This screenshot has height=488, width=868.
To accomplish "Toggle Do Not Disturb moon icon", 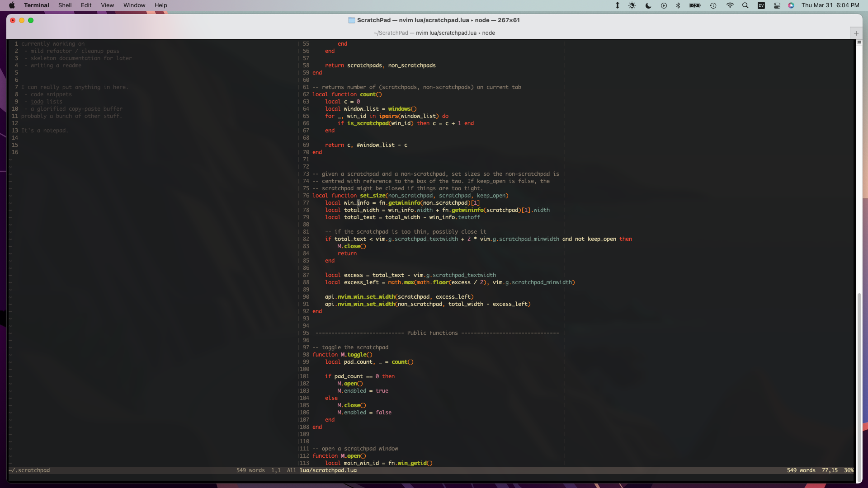I will 648,5.
